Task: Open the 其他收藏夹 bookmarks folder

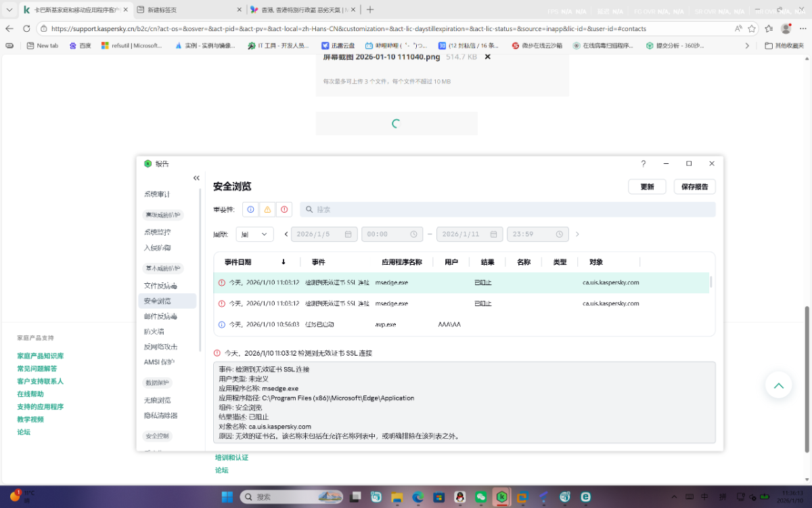Action: tap(786, 45)
